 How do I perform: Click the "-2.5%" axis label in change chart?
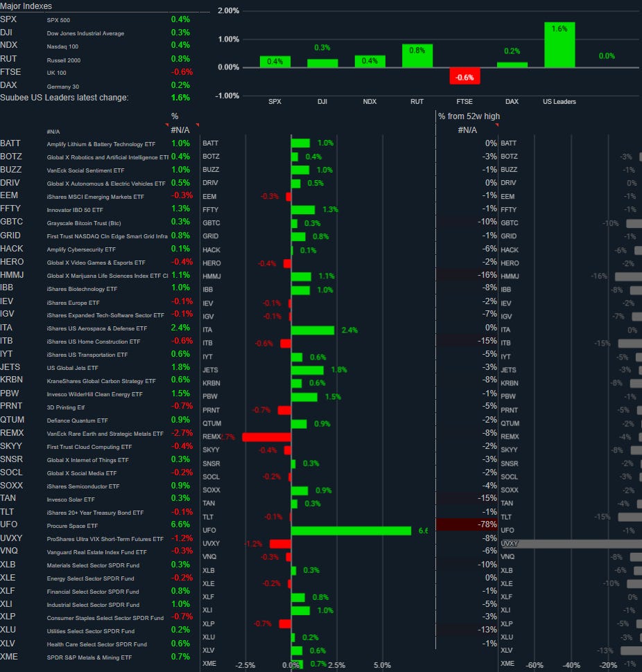pyautogui.click(x=245, y=665)
